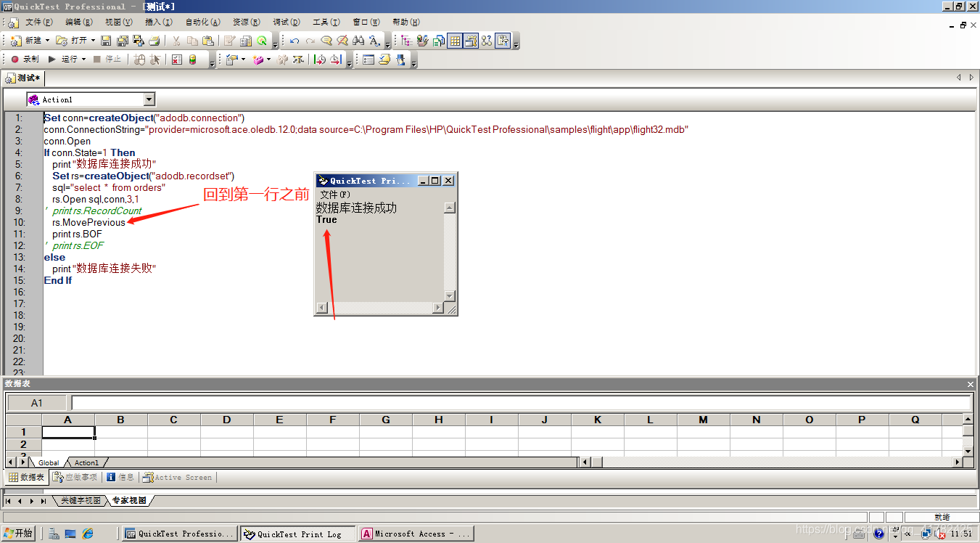Image resolution: width=980 pixels, height=543 pixels.
Task: Click the Undo arrow icon
Action: [x=295, y=41]
